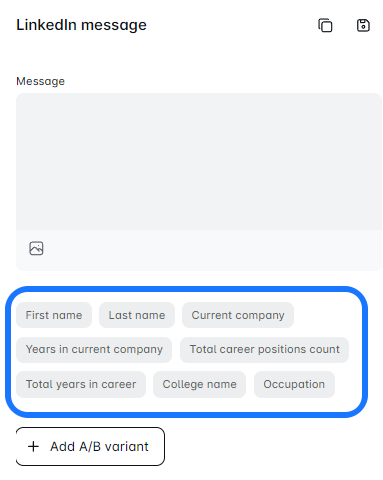Add Years in current company variable
The height and width of the screenshot is (480, 383).
pos(94,349)
